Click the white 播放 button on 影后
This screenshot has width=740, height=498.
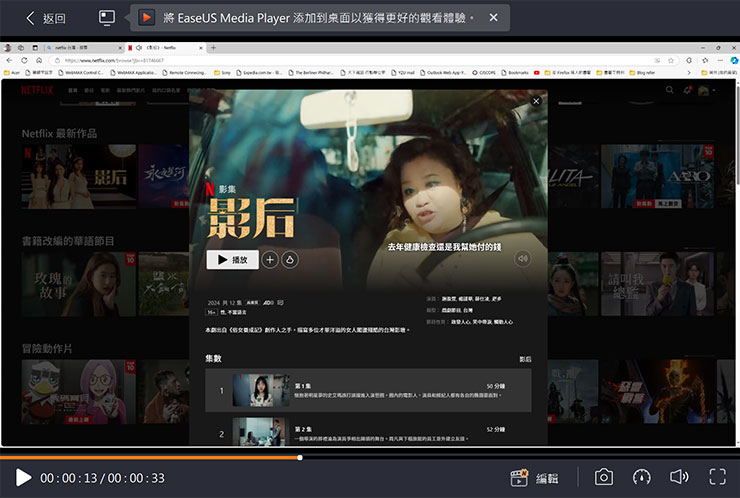point(232,259)
